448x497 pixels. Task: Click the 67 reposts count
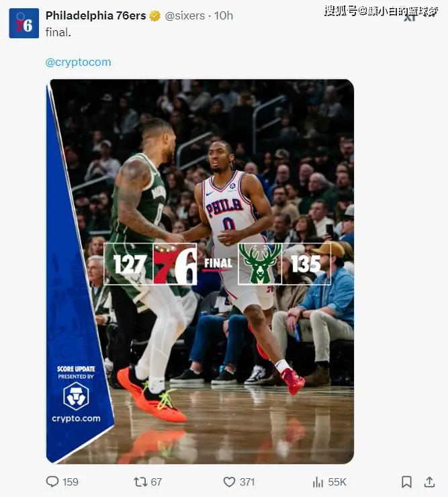(156, 482)
